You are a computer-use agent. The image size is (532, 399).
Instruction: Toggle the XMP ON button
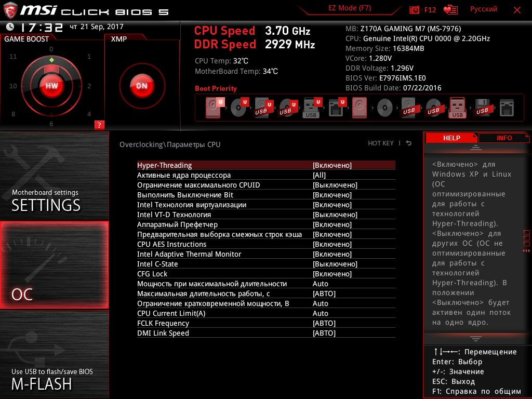142,86
